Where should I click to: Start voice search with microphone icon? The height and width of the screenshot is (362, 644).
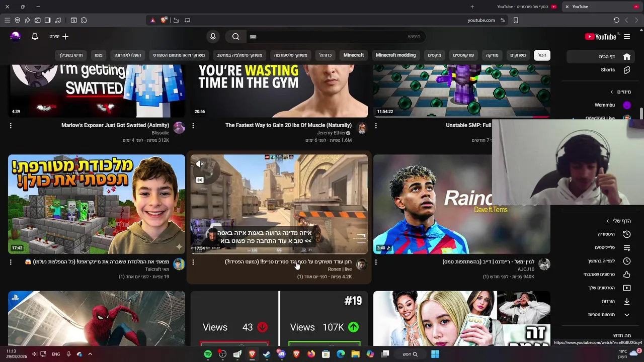point(213,36)
